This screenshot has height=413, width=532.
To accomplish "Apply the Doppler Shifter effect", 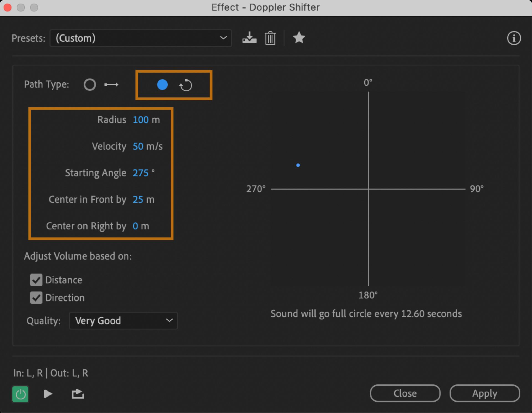I will tap(484, 393).
